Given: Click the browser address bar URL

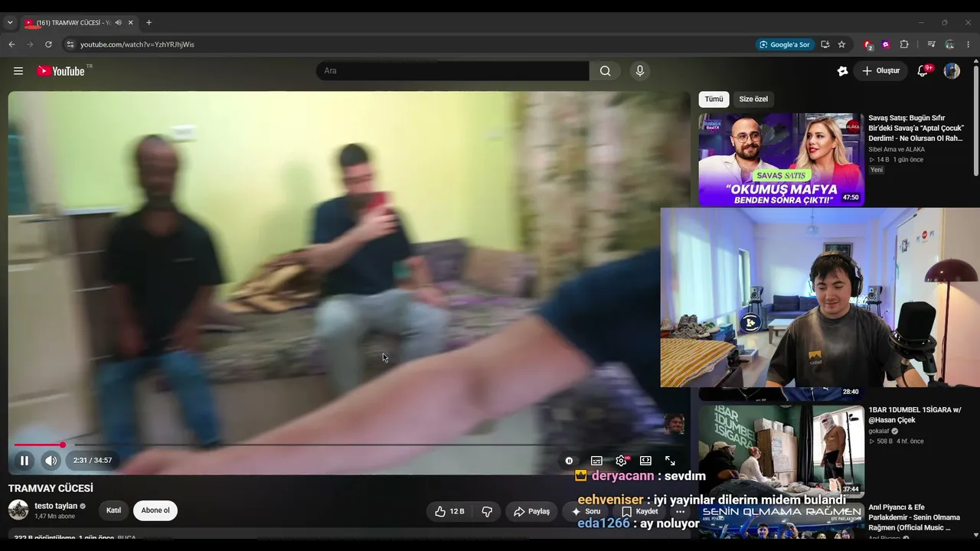Looking at the screenshot, I should pos(137,44).
